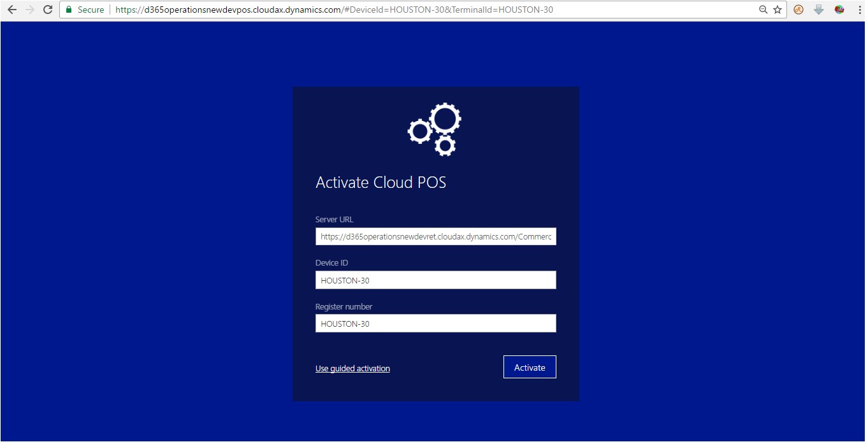Screen dimensions: 868x442
Task: Select the Register number label
Action: (344, 307)
